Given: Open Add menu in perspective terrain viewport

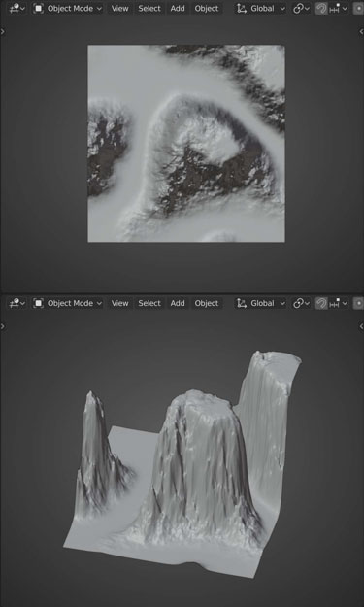Looking at the screenshot, I should pos(178,303).
